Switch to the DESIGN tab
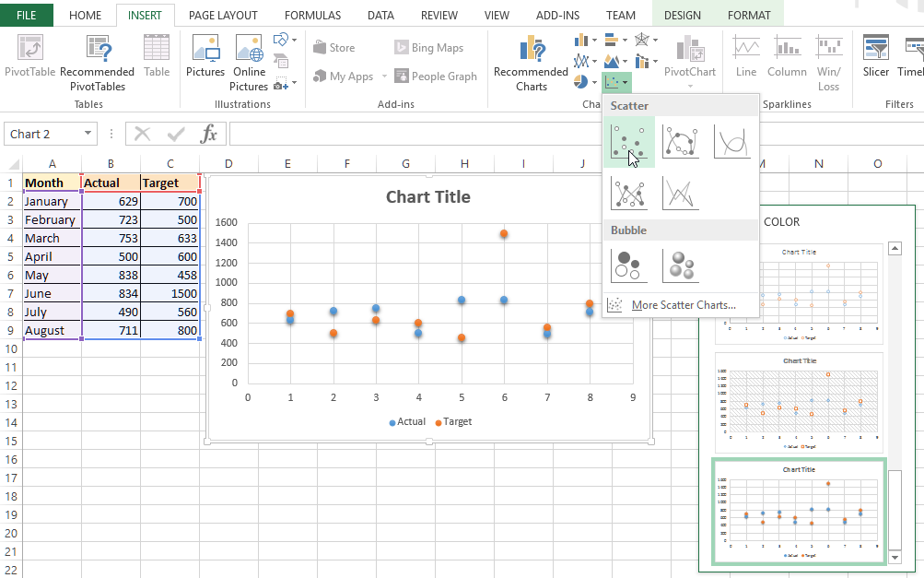The width and height of the screenshot is (924, 578). (682, 15)
